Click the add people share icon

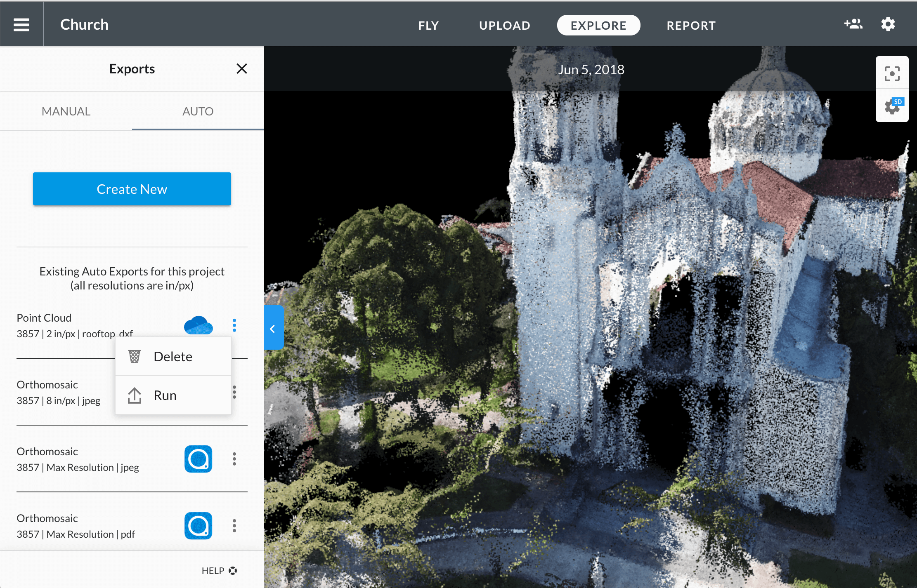(853, 24)
